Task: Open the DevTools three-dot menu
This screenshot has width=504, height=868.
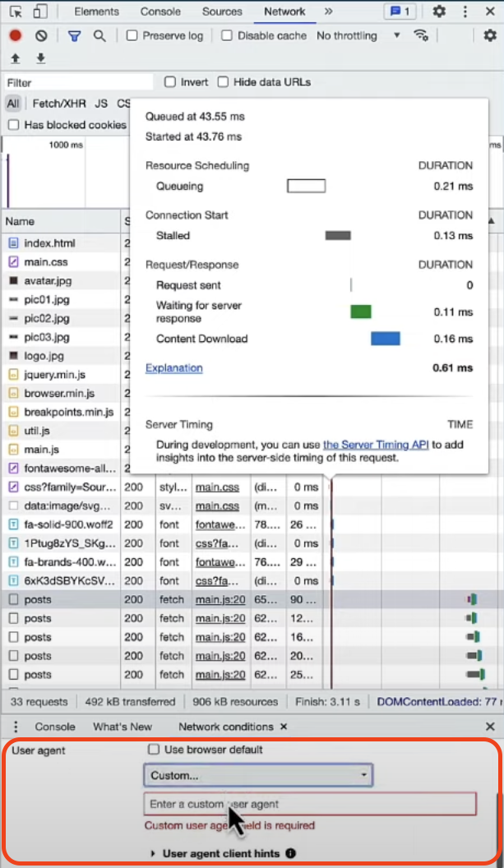Action: [x=465, y=11]
